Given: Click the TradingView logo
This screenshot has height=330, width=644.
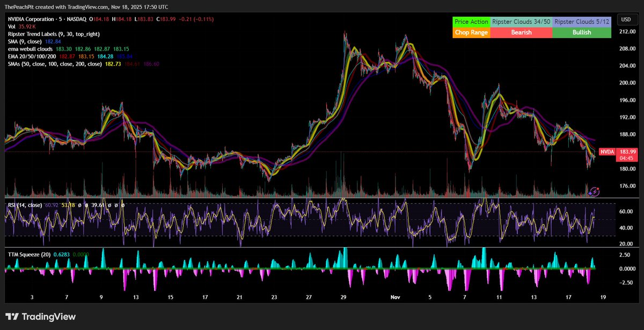Looking at the screenshot, I should pos(41,317).
